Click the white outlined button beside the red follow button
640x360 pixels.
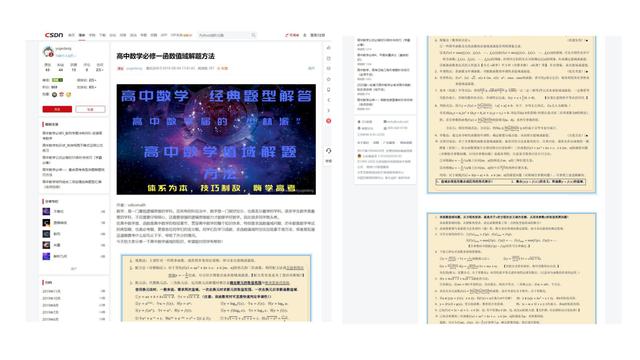coord(90,109)
